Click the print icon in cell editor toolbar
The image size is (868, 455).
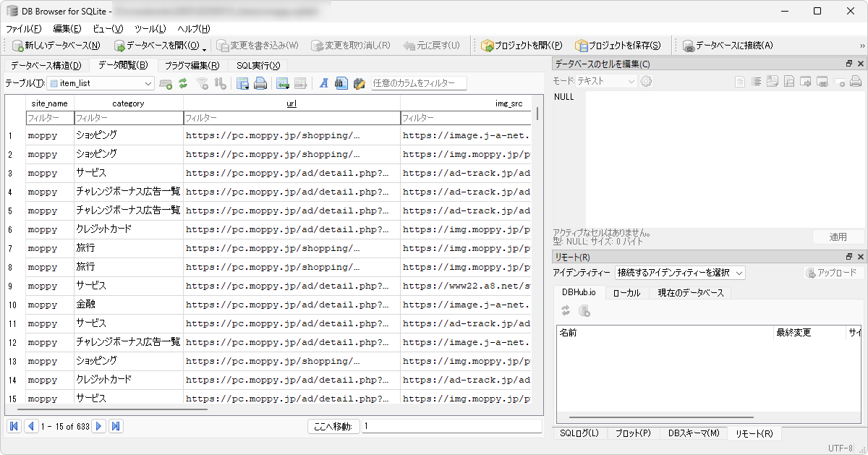click(856, 82)
